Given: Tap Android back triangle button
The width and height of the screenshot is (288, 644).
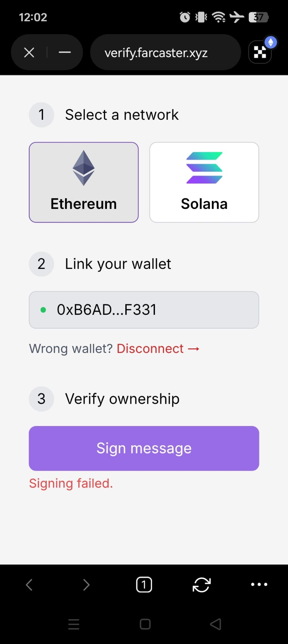Looking at the screenshot, I should (x=216, y=624).
